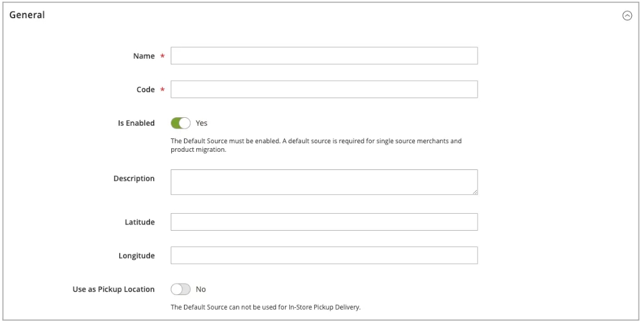Turn off the Is Enabled switch

tap(180, 123)
